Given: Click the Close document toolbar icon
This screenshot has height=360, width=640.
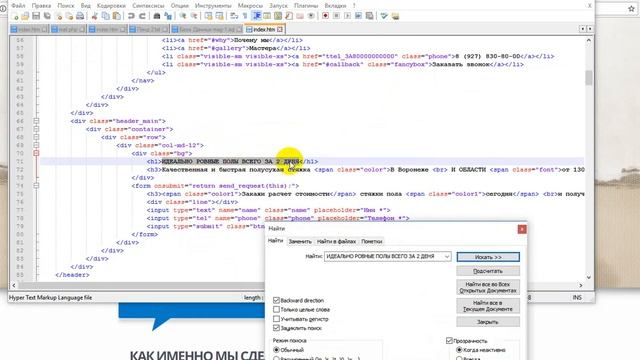Looking at the screenshot, I should 59,16.
